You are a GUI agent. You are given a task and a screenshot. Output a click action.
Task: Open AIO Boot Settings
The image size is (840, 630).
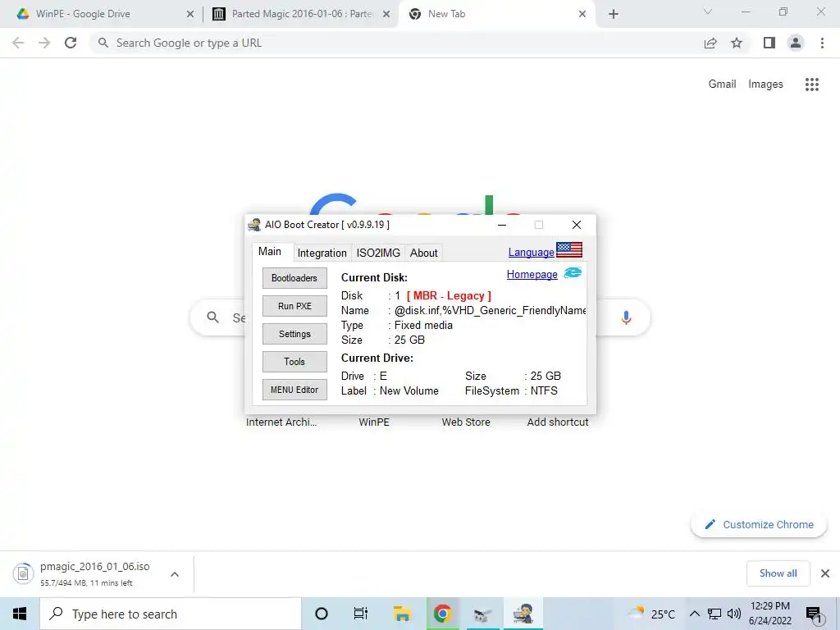point(294,334)
